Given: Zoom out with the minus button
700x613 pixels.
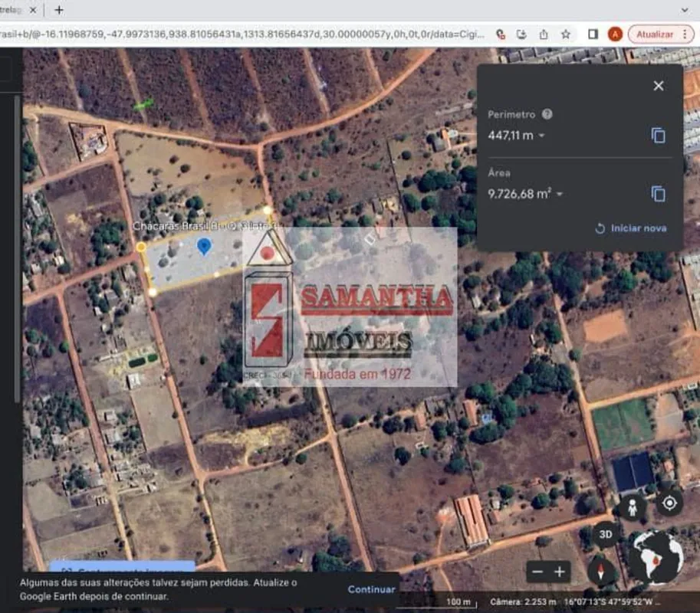Looking at the screenshot, I should (538, 572).
